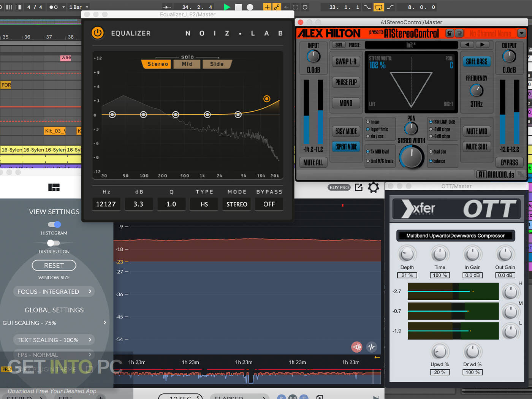Screen dimensions: 532x399
Task: Toggle the HISTOGRAM switch
Action: click(54, 224)
